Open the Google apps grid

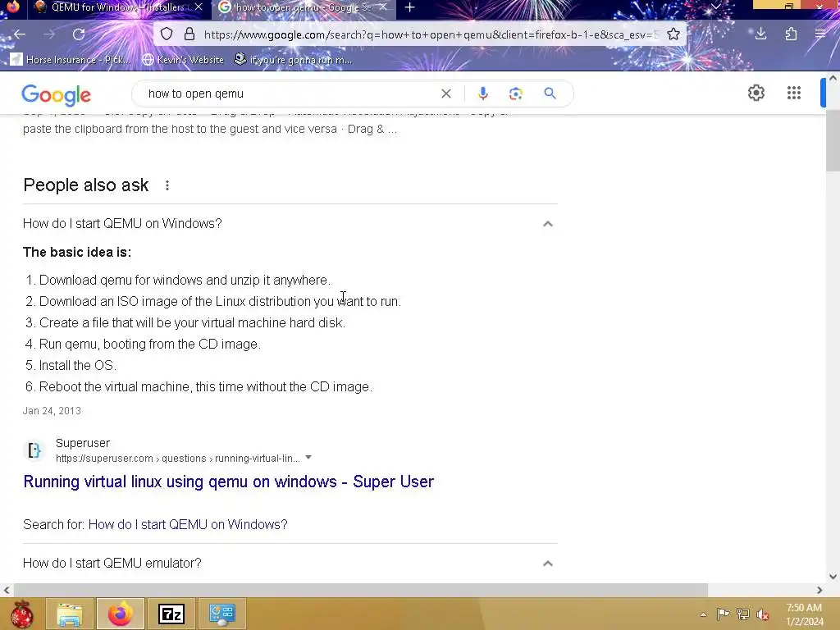click(x=794, y=94)
